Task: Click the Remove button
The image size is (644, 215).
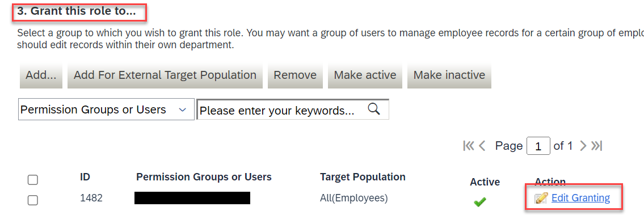Action: click(295, 75)
